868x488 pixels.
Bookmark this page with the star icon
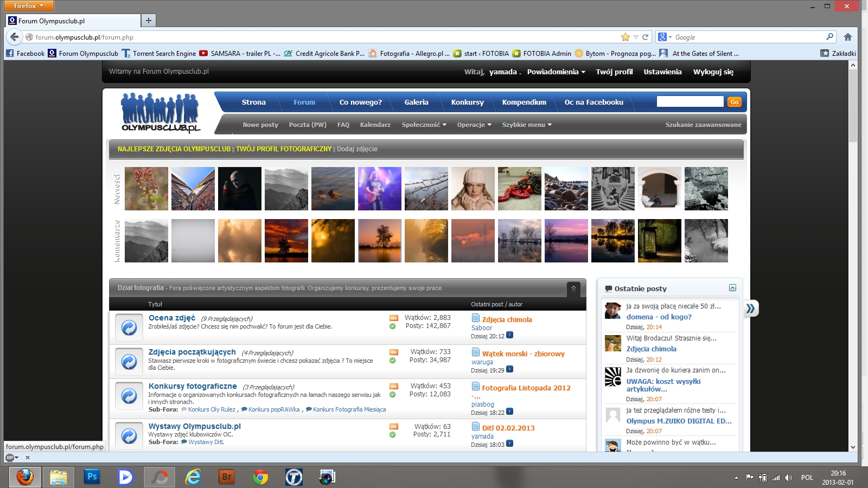coord(626,37)
